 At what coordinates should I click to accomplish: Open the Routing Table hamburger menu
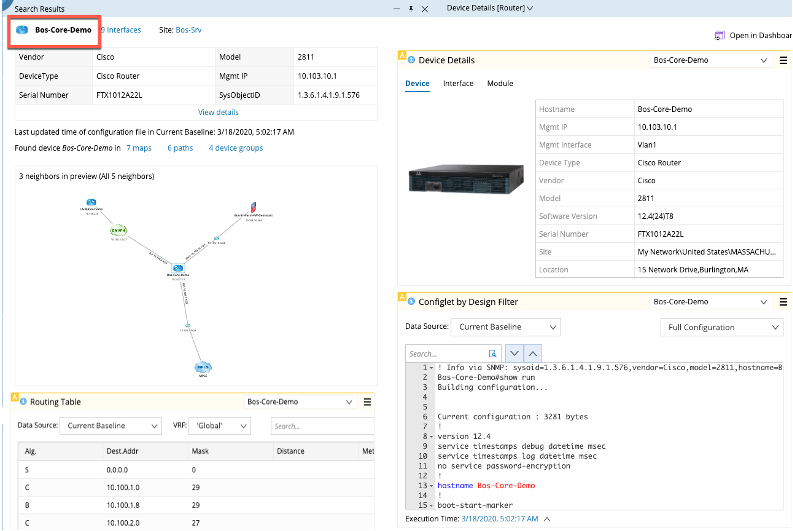(x=367, y=402)
